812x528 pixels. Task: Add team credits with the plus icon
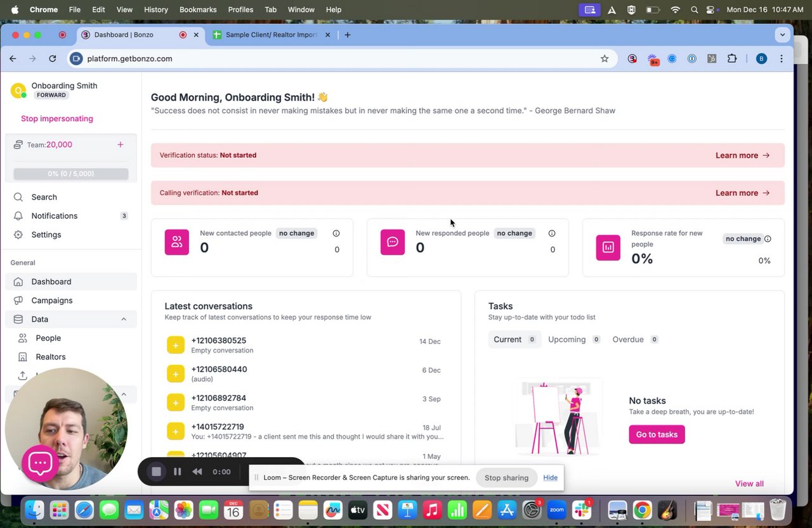pos(121,145)
